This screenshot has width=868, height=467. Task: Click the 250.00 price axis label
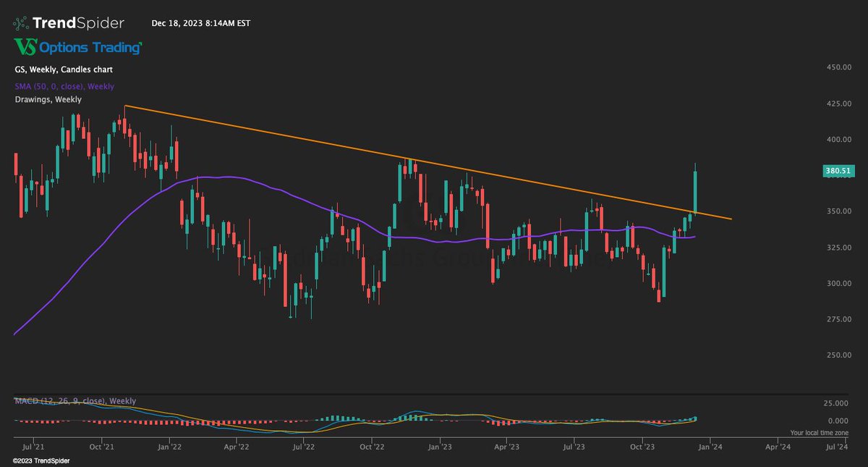(x=838, y=355)
